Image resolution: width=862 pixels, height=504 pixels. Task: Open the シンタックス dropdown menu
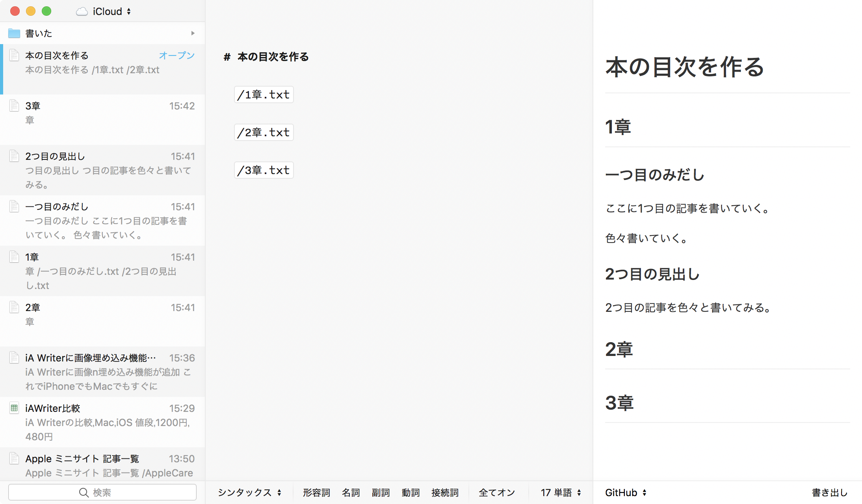pyautogui.click(x=250, y=493)
